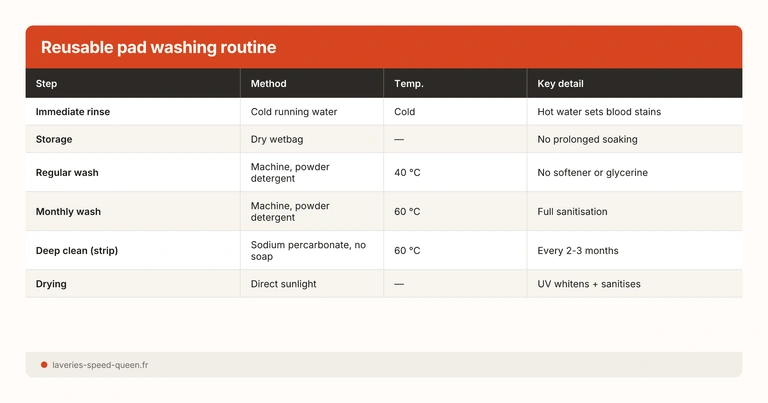Click the 'Dry wetbag' method cell
The height and width of the screenshot is (403, 768).
278,139
